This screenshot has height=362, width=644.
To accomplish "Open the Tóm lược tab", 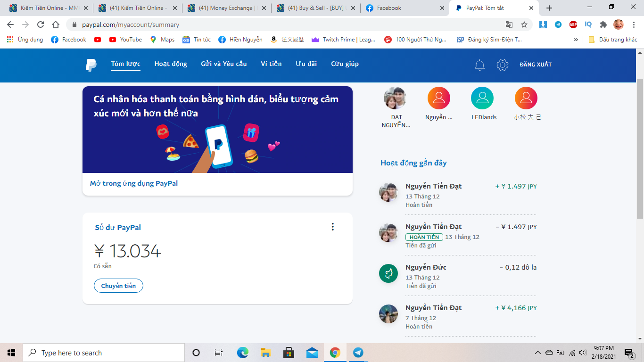I will pyautogui.click(x=126, y=64).
